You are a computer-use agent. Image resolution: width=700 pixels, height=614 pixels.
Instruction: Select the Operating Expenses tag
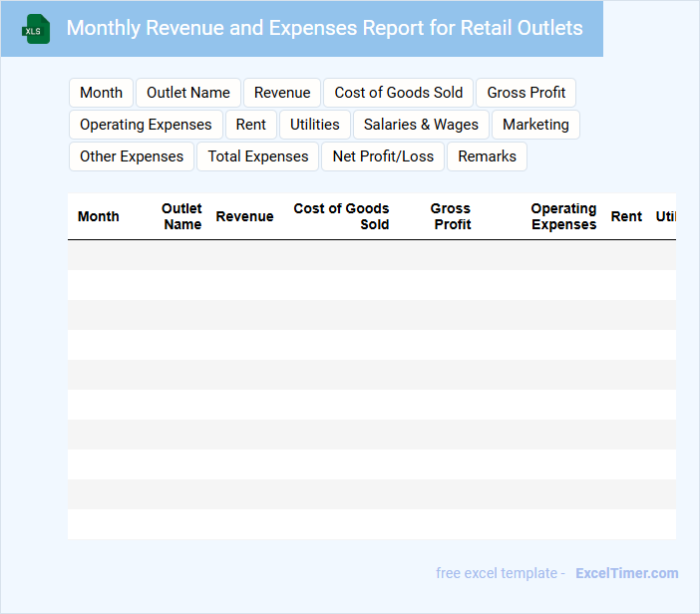(146, 125)
